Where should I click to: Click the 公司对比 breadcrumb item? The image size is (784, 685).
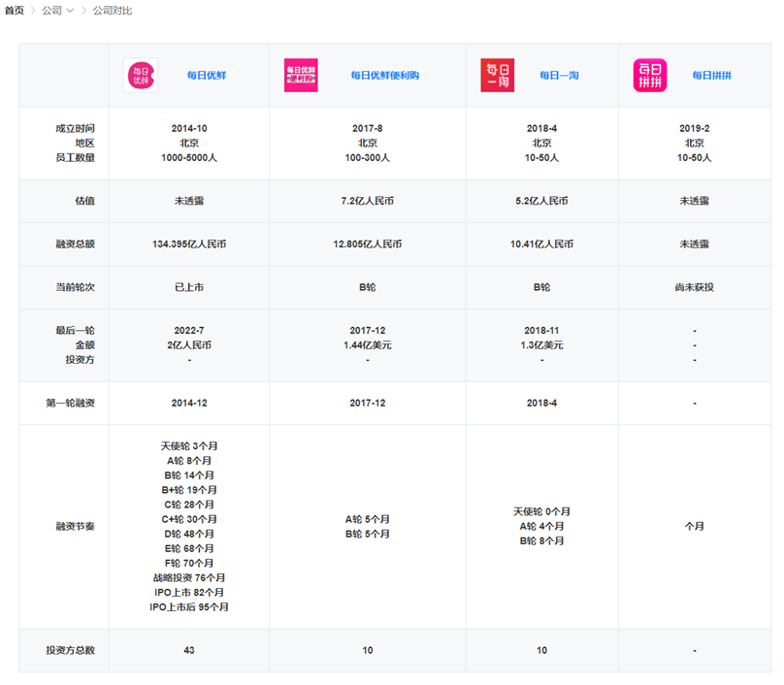point(113,11)
